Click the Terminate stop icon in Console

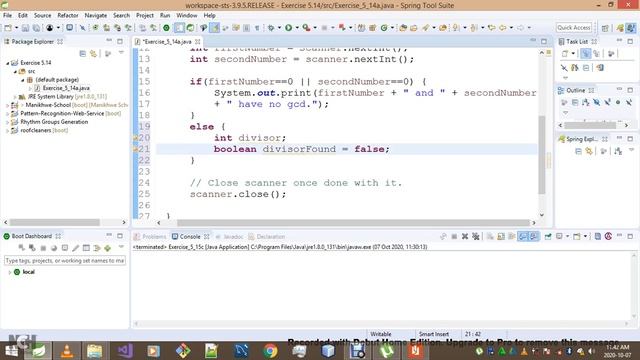click(x=454, y=236)
